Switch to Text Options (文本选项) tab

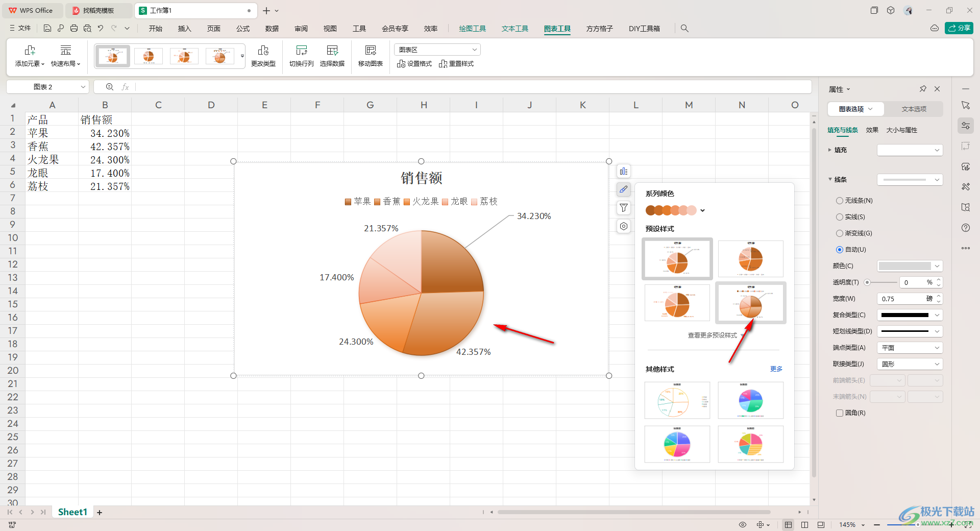[x=914, y=109]
